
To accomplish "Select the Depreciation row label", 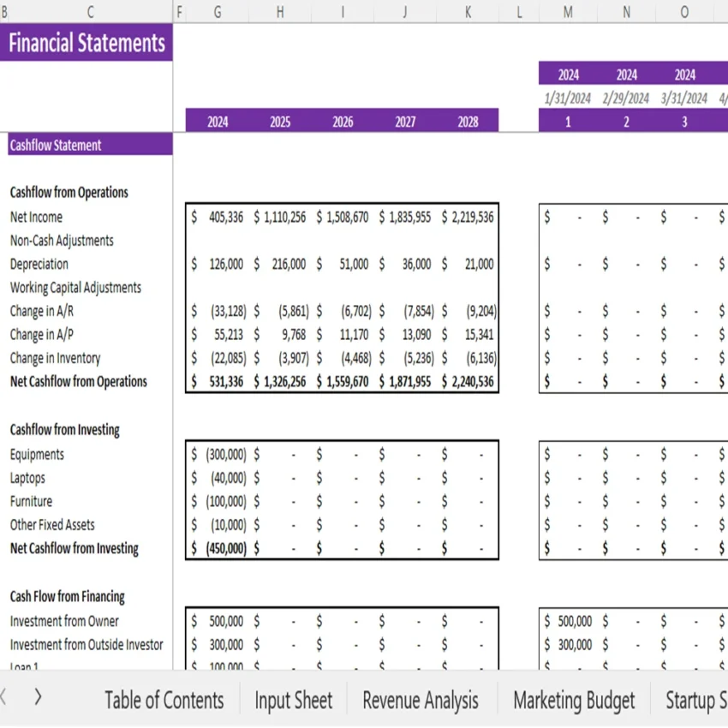I will 39,264.
